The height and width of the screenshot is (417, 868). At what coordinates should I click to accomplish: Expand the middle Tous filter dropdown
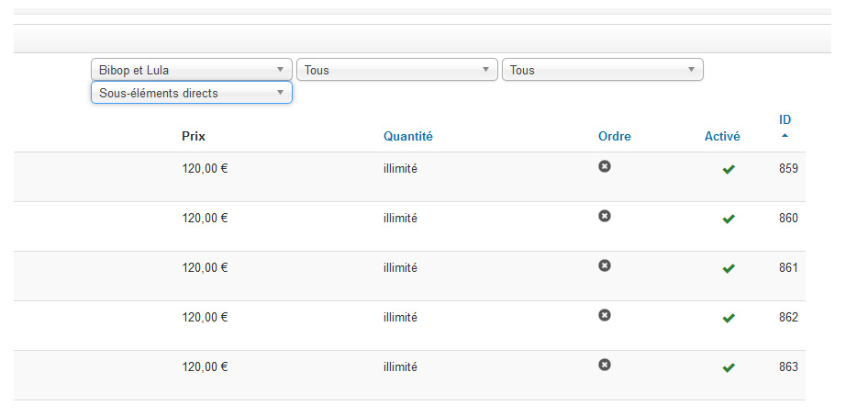coord(397,70)
